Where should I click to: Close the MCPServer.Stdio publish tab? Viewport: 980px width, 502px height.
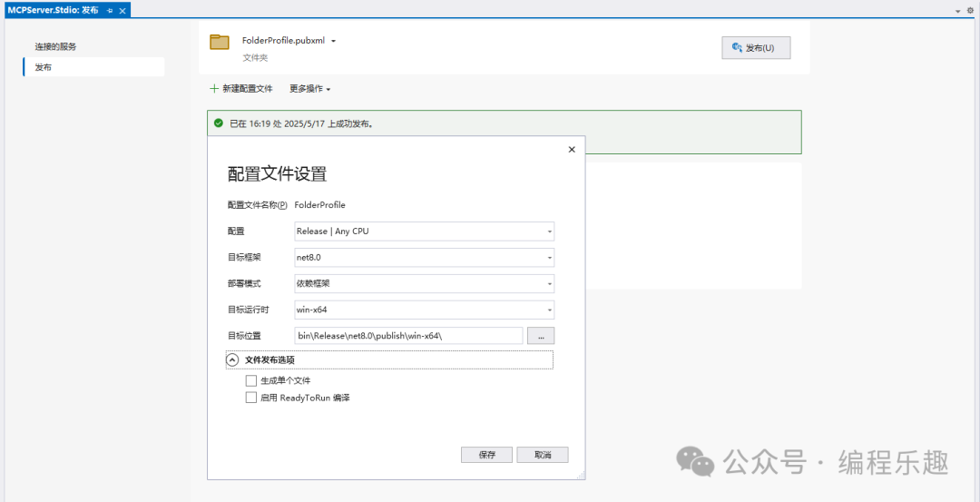122,11
